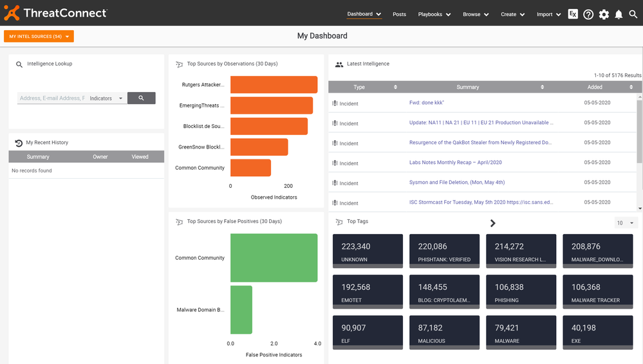
Task: Open the BLOG: CRYPTOLAEMUS tag card
Action: pyautogui.click(x=445, y=291)
